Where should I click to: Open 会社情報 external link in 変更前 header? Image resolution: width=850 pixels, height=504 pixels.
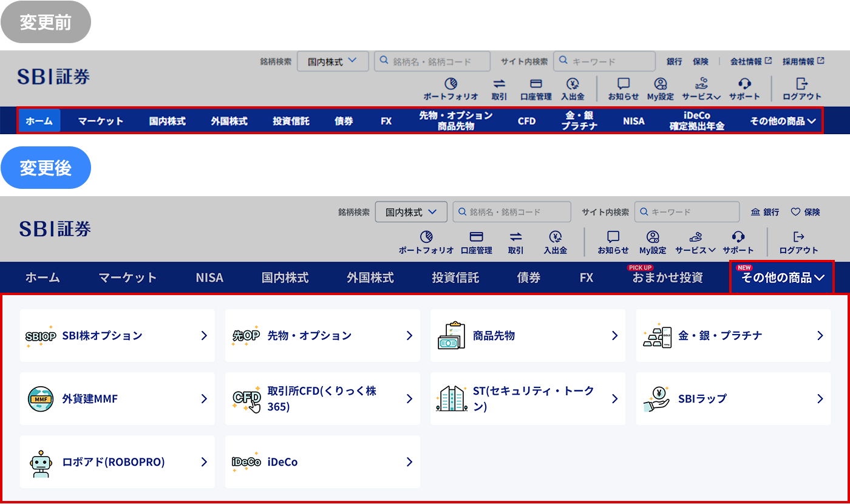pyautogui.click(x=750, y=61)
